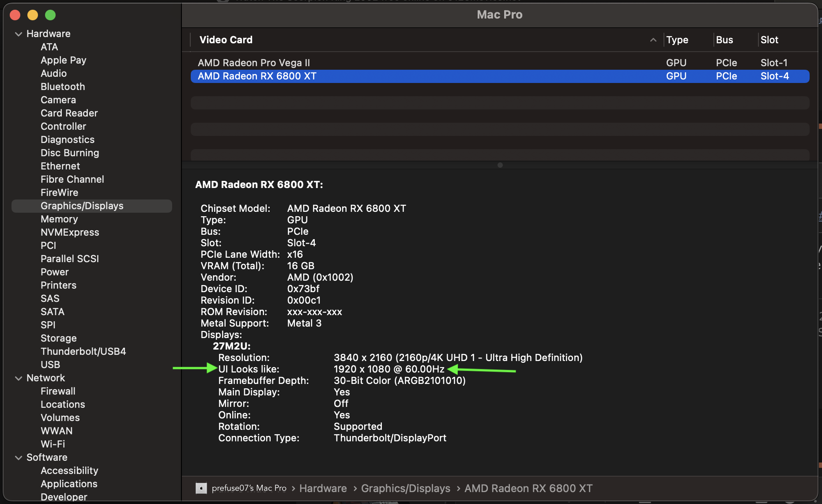
Task: Click the yellow minimize window button
Action: pos(33,15)
